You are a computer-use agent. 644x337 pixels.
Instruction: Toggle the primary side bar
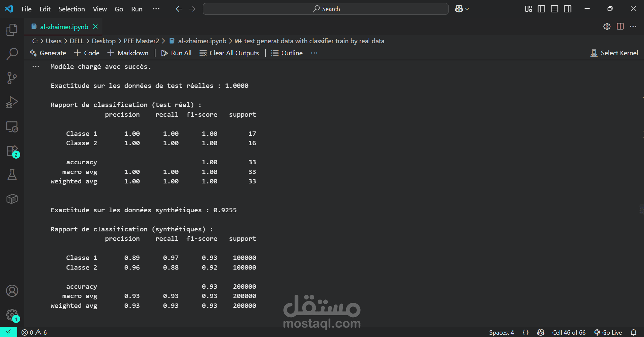pos(541,9)
